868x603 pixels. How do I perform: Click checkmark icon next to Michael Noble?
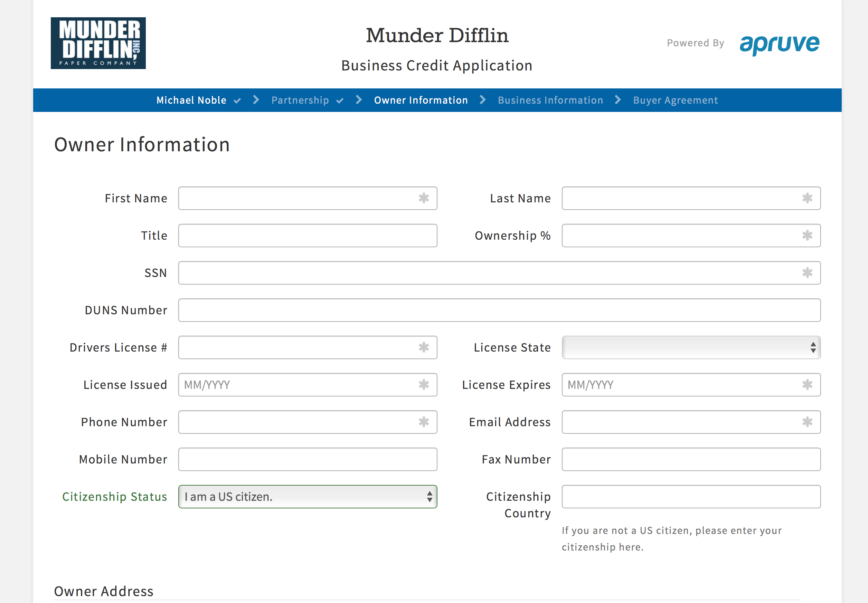coord(237,100)
